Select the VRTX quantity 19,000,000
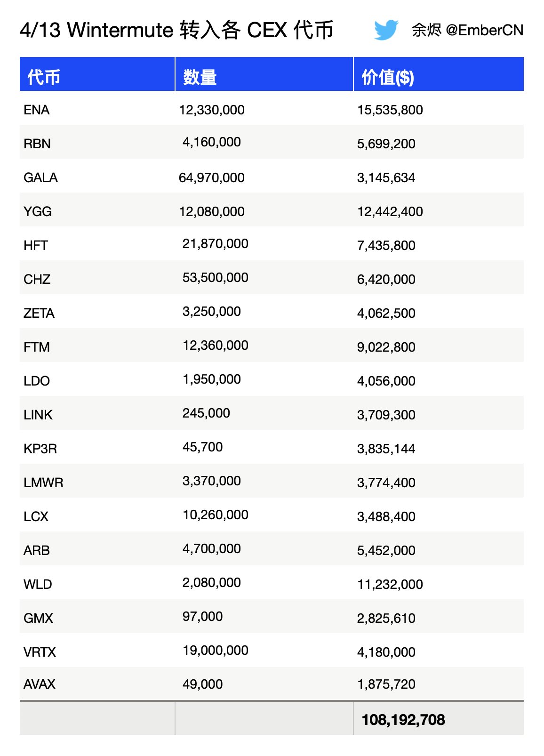The width and height of the screenshot is (544, 756). tap(216, 651)
